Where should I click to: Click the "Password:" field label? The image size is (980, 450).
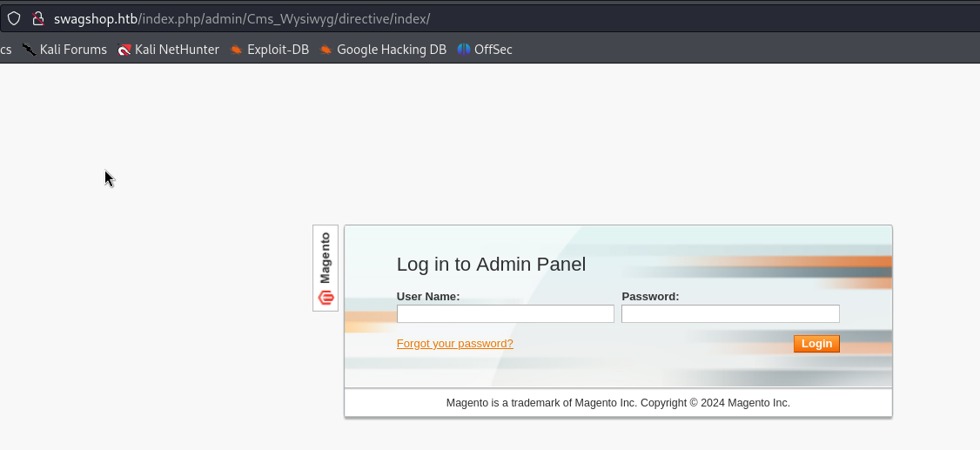click(x=650, y=297)
